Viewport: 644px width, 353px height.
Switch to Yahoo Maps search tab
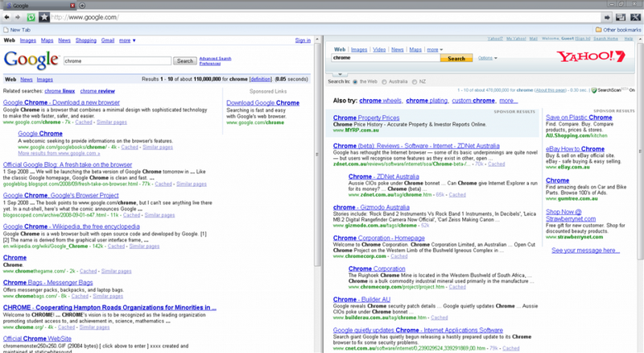point(415,49)
